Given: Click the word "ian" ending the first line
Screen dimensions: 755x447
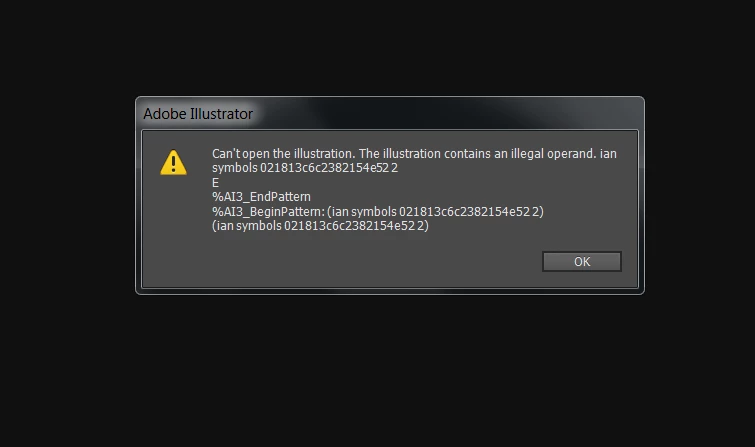Looking at the screenshot, I should tap(608, 154).
